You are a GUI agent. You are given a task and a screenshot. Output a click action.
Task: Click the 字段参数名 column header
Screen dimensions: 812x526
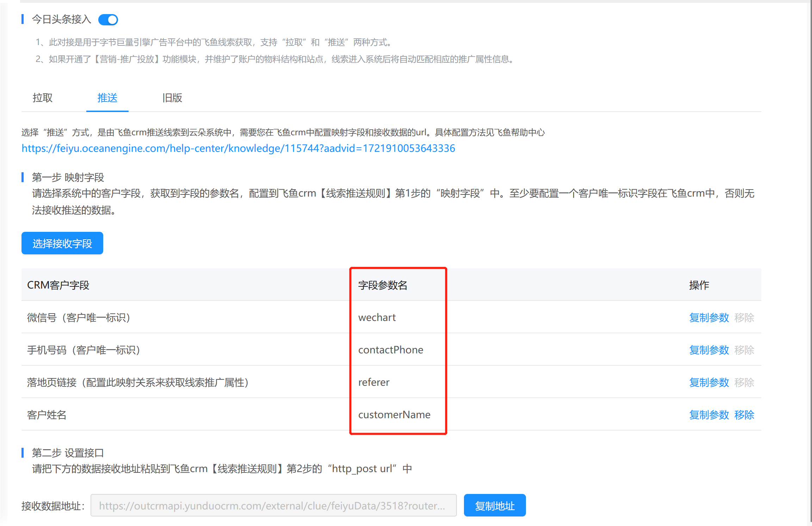click(x=383, y=285)
